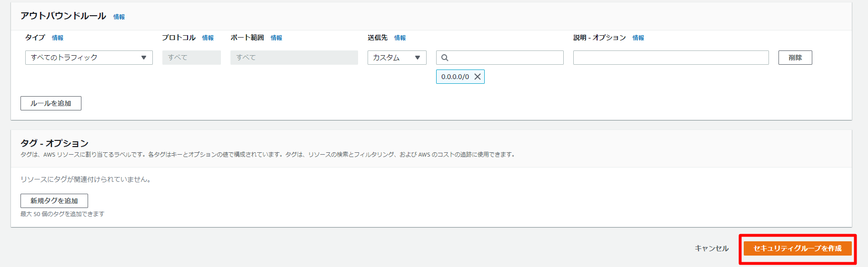Open the 送信先 カスタム dropdown
Image resolution: width=868 pixels, height=267 pixels.
pyautogui.click(x=397, y=58)
